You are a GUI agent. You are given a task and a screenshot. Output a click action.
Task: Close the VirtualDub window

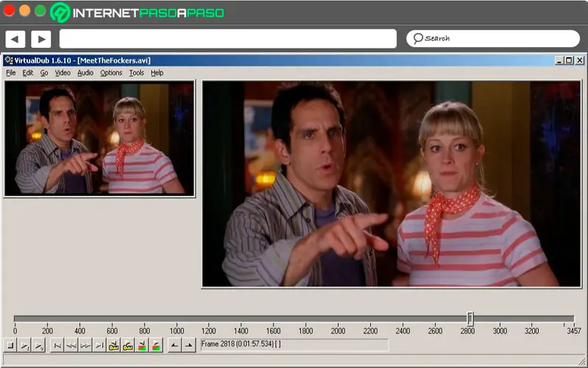[580, 60]
